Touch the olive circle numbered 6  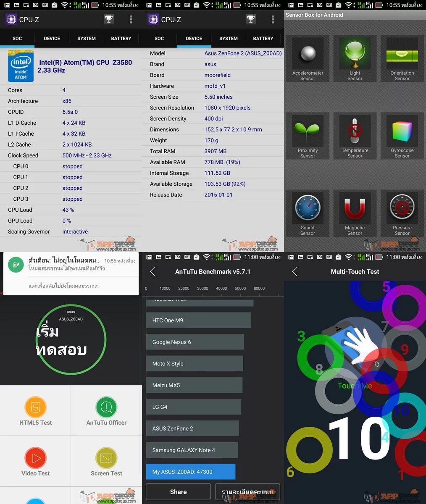[309, 450]
